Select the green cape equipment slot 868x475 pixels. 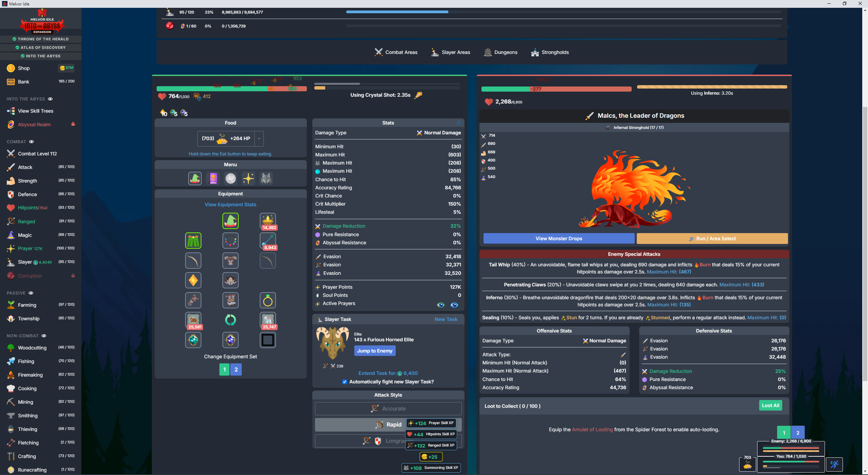[x=193, y=241]
